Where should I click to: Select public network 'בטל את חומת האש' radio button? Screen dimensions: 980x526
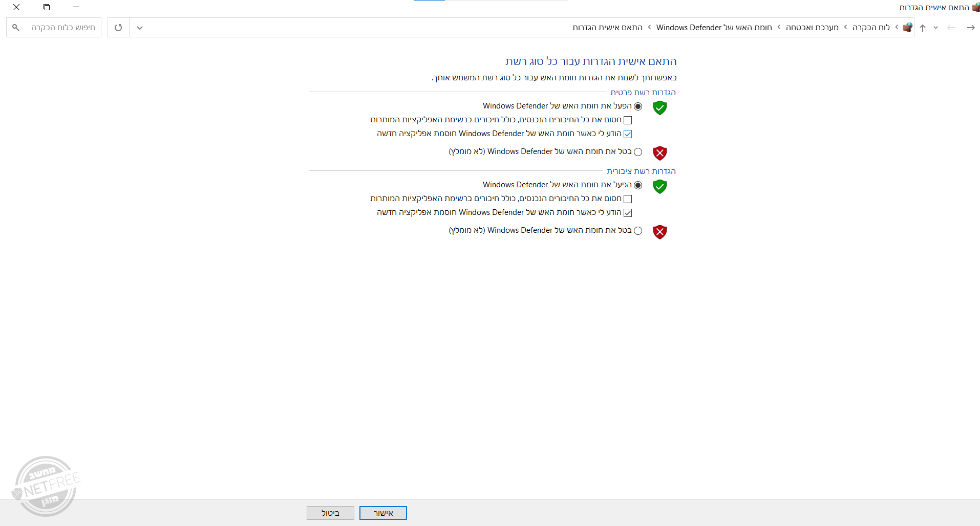[638, 231]
